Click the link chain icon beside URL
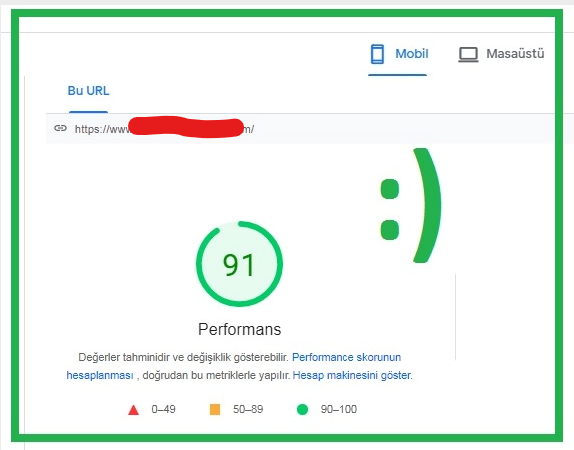This screenshot has width=574, height=450. [x=60, y=128]
